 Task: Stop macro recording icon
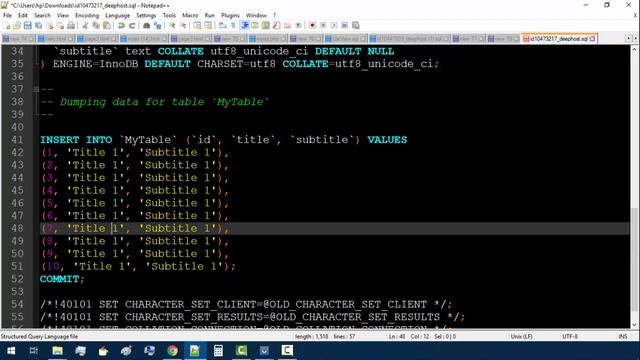(x=323, y=25)
